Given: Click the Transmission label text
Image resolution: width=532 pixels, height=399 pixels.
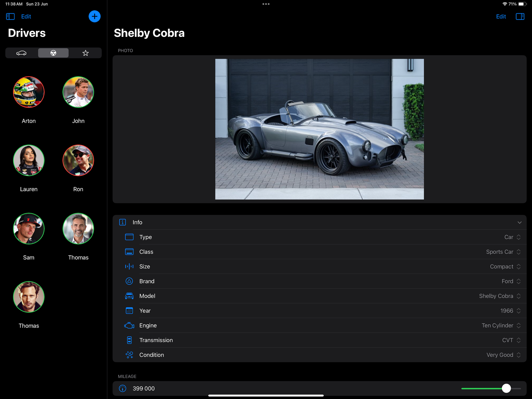Looking at the screenshot, I should 156,340.
